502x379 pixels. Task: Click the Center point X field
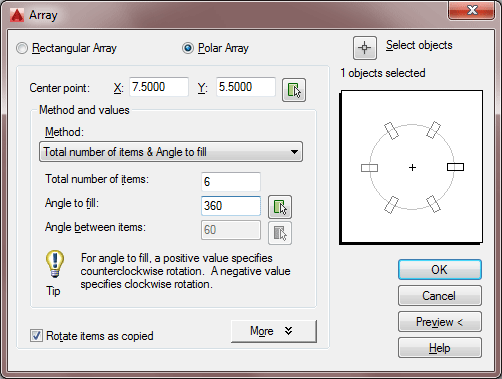(x=159, y=87)
